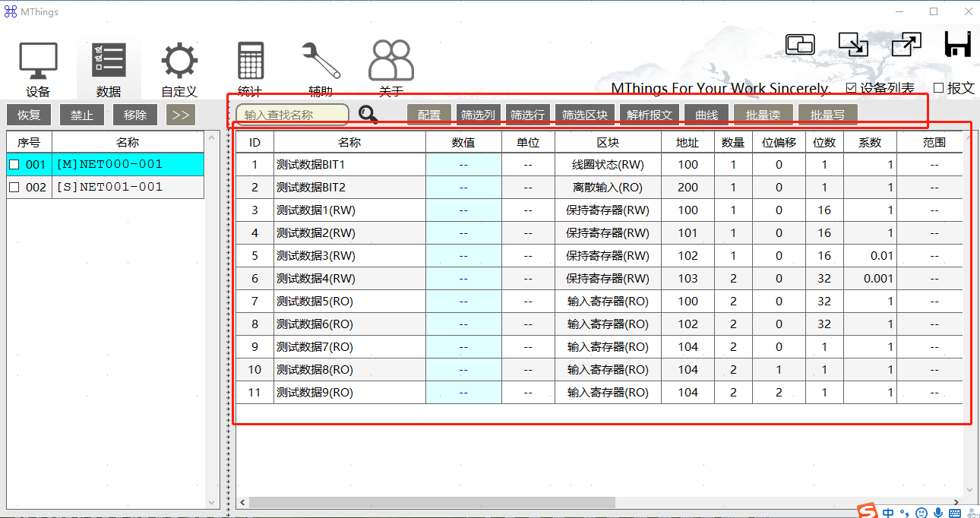Select device [S]NET001-001 in list
This screenshot has width=980, height=518.
109,188
